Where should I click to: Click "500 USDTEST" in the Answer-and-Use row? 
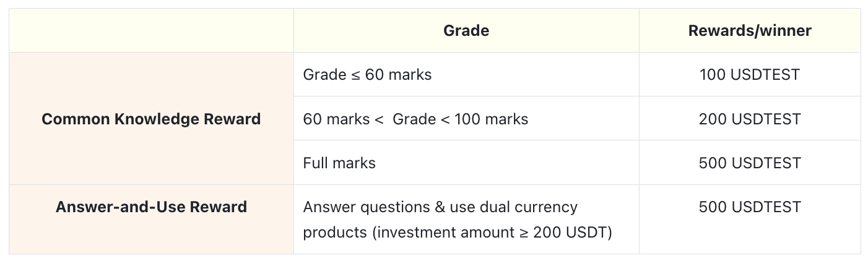tap(749, 207)
